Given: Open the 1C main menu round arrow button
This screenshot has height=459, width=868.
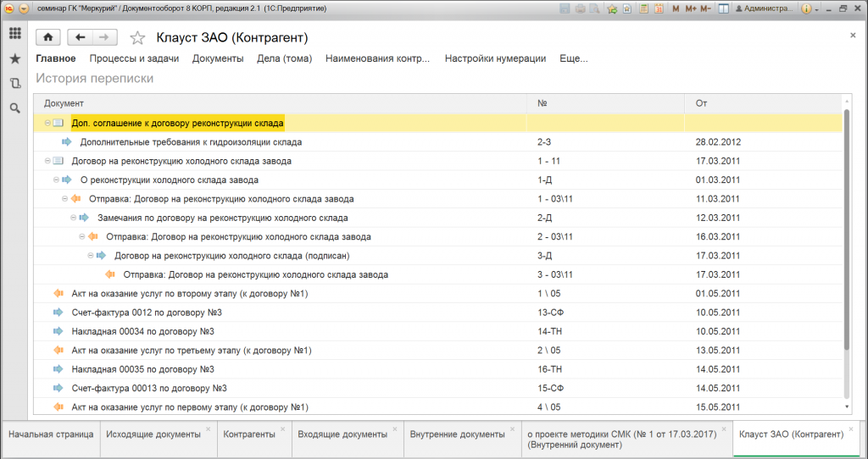Looking at the screenshot, I should tap(23, 8).
